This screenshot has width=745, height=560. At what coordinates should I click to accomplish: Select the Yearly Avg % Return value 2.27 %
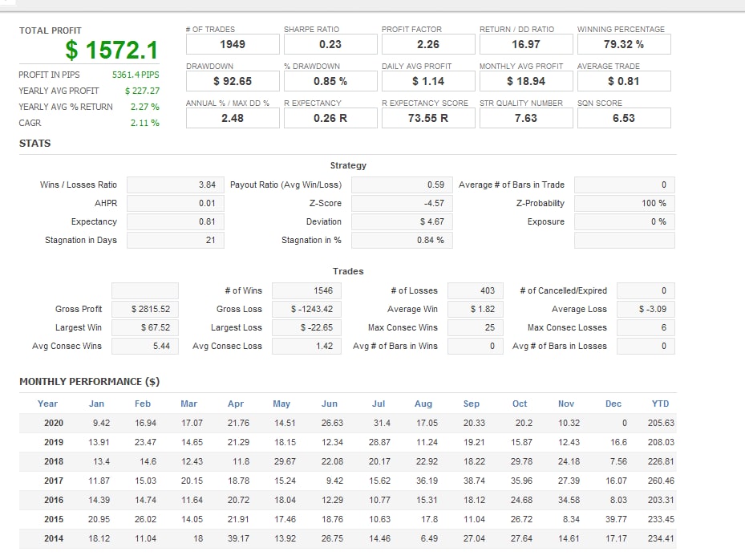[145, 107]
